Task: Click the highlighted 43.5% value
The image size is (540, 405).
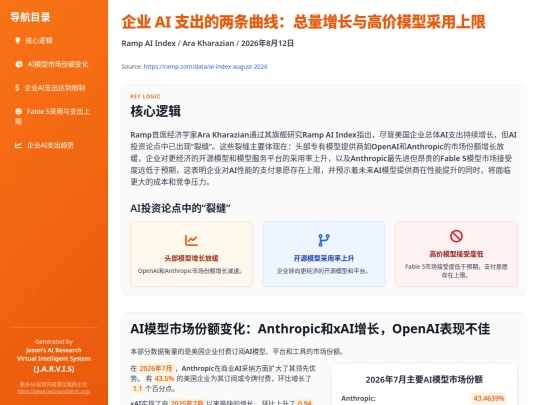Action: tap(164, 378)
